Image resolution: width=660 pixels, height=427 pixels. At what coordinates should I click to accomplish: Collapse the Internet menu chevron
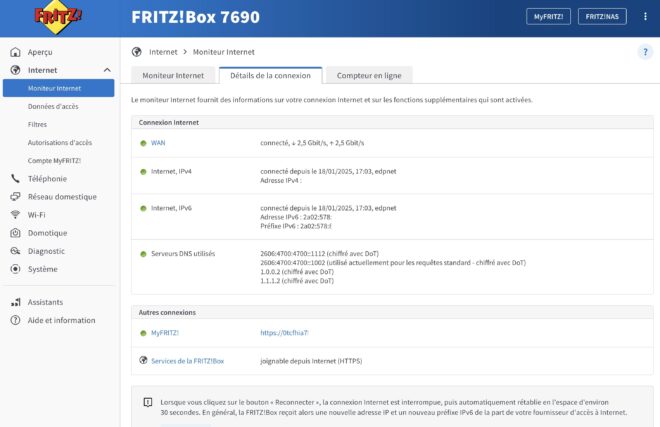(107, 70)
